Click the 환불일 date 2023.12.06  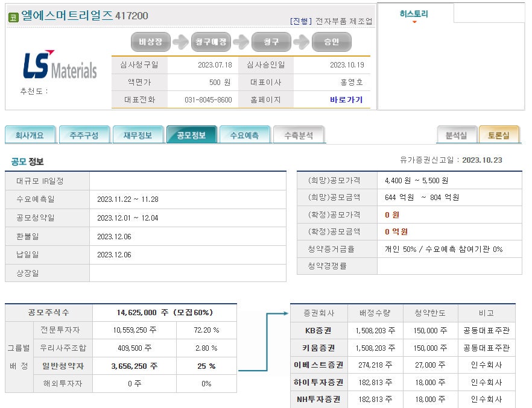click(x=114, y=236)
